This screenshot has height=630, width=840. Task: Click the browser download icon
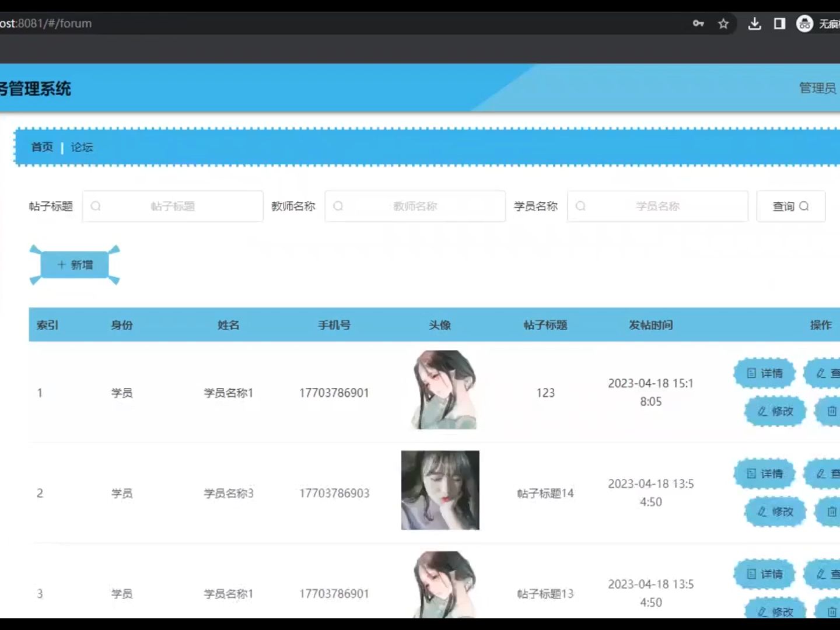pyautogui.click(x=755, y=23)
